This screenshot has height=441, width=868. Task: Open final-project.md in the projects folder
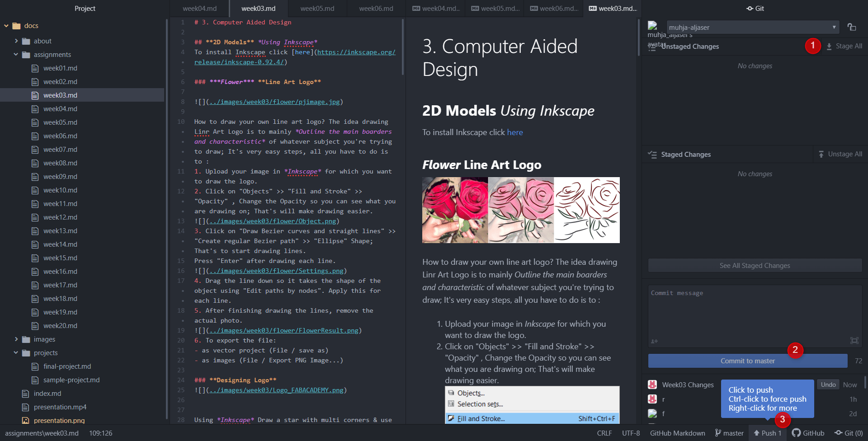[67, 366]
